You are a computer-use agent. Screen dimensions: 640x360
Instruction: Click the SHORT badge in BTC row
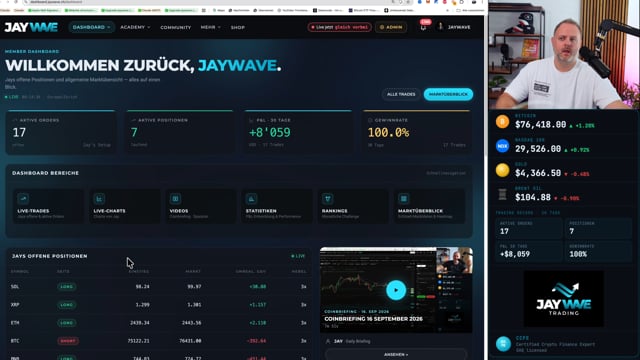point(68,341)
